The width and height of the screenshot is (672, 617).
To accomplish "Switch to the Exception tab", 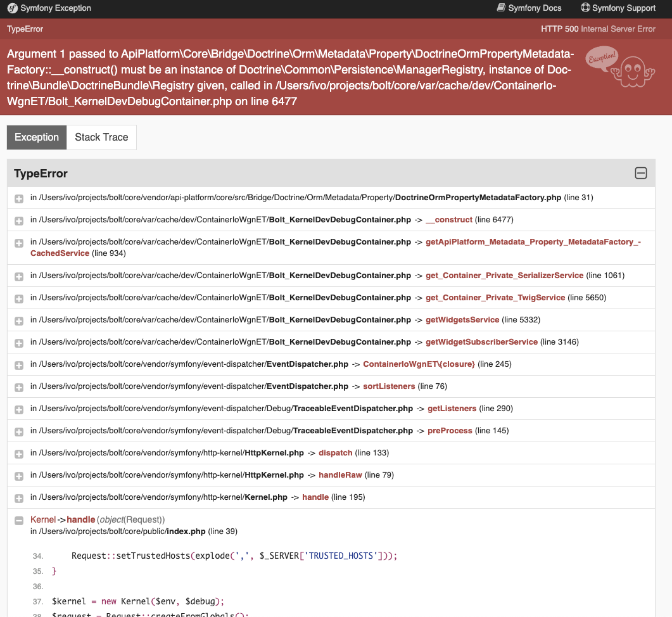I will click(x=37, y=137).
